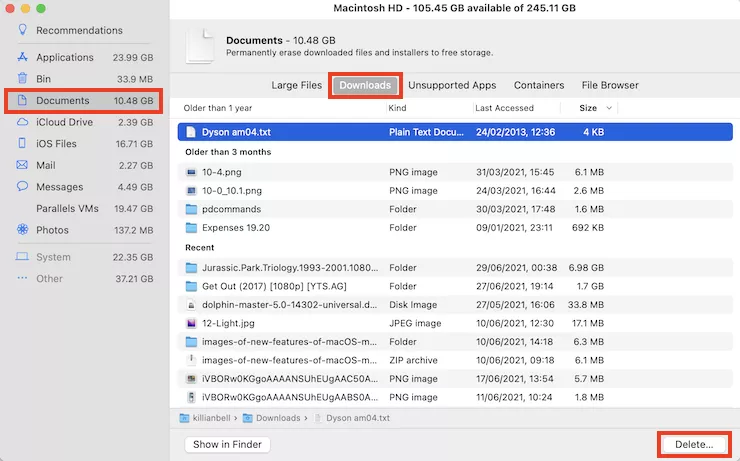Viewport: 740px width, 461px height.
Task: Click the Other ellipsis icon
Action: 22,278
